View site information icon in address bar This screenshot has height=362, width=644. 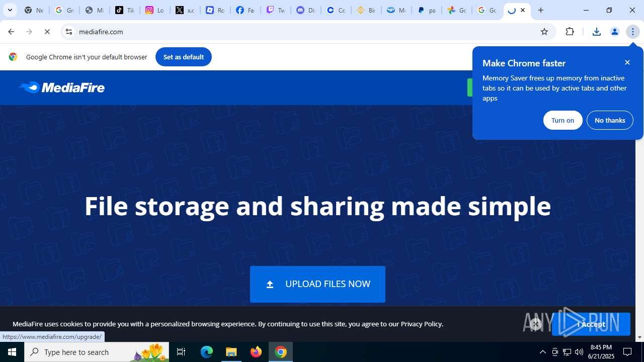[69, 32]
